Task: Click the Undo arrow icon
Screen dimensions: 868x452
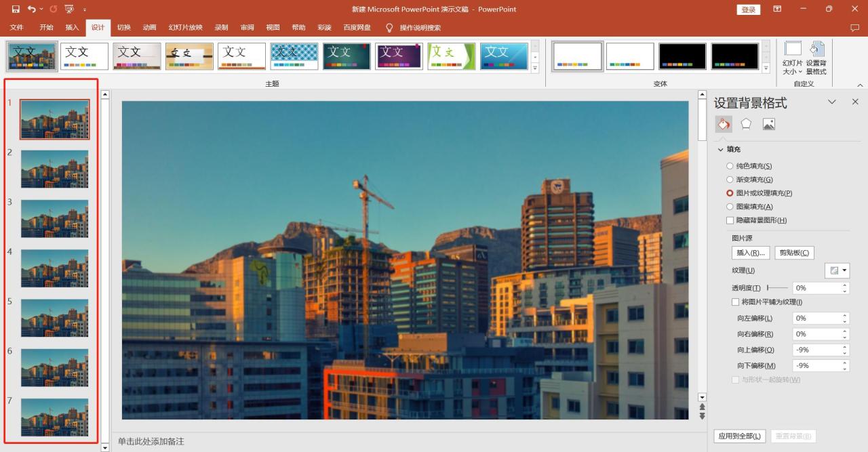Action: pos(31,9)
